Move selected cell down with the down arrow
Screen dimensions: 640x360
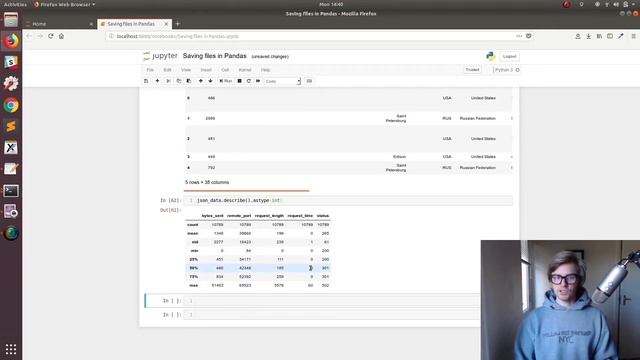pyautogui.click(x=210, y=81)
